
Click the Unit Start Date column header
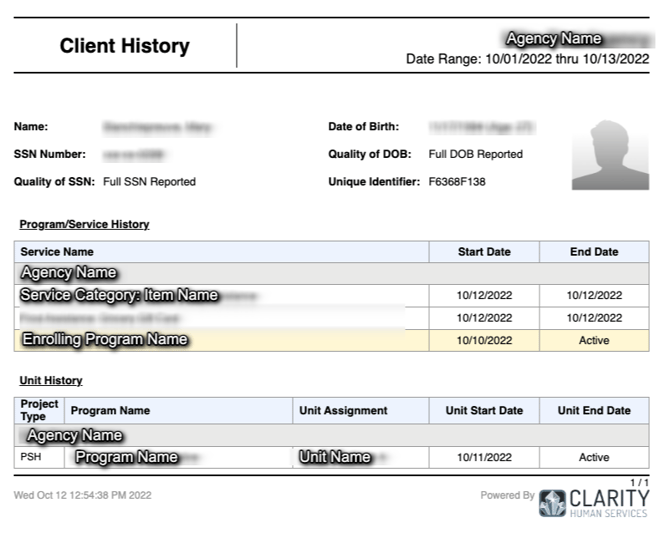pyautogui.click(x=484, y=410)
